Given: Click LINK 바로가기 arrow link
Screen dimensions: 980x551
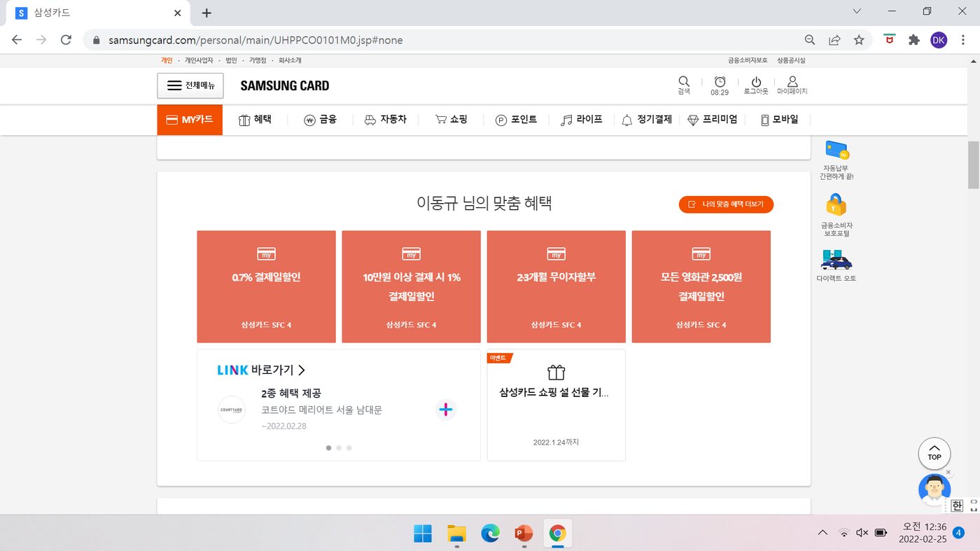Looking at the screenshot, I should click(261, 370).
